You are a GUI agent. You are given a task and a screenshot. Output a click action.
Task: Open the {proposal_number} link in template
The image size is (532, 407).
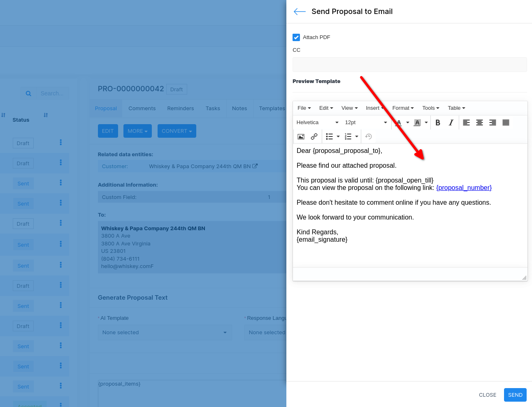(464, 188)
